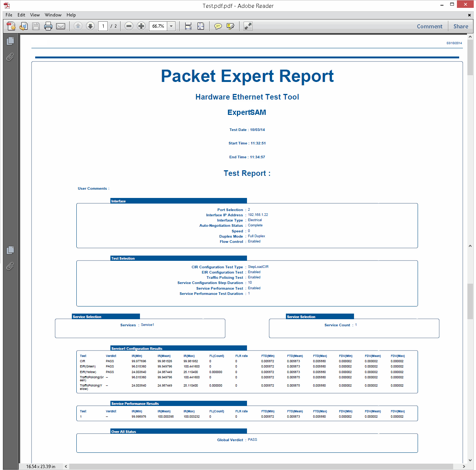Open the Window menu
Image resolution: width=476 pixels, height=470 pixels.
(53, 15)
